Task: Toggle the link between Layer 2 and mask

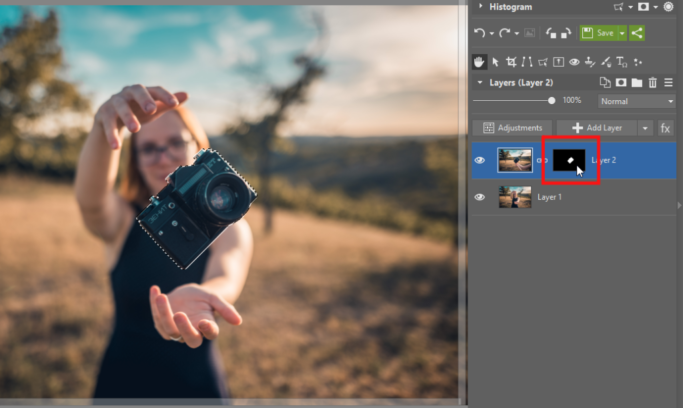Action: click(542, 160)
